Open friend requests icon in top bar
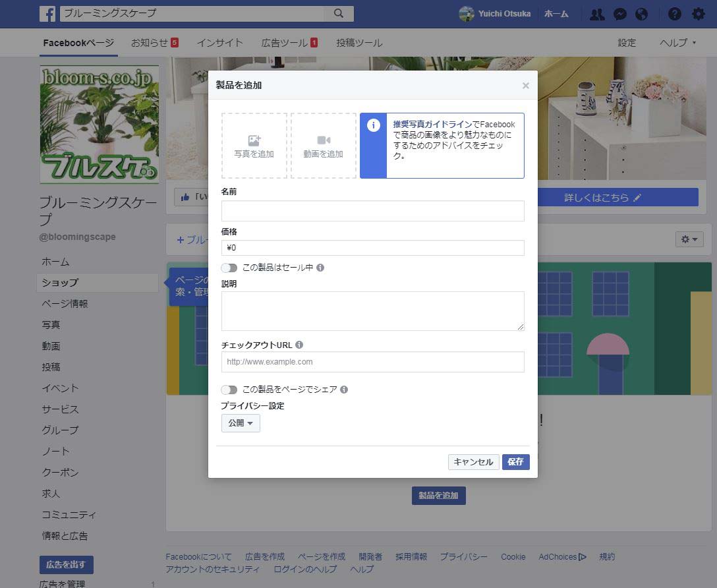The height and width of the screenshot is (588, 717). pos(597,15)
